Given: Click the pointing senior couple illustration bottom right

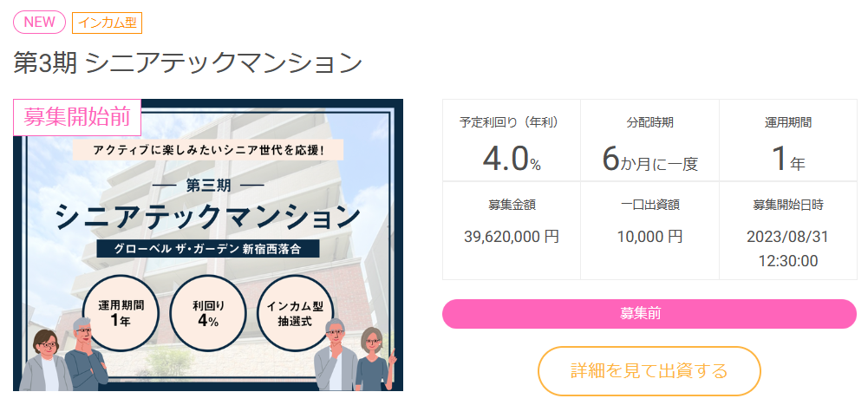Looking at the screenshot, I should (355, 355).
